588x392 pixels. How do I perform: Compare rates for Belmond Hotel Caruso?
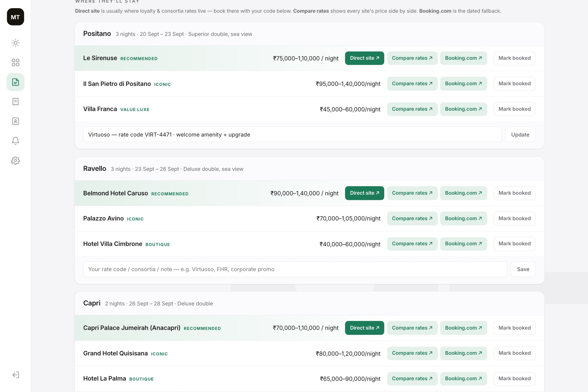click(412, 193)
